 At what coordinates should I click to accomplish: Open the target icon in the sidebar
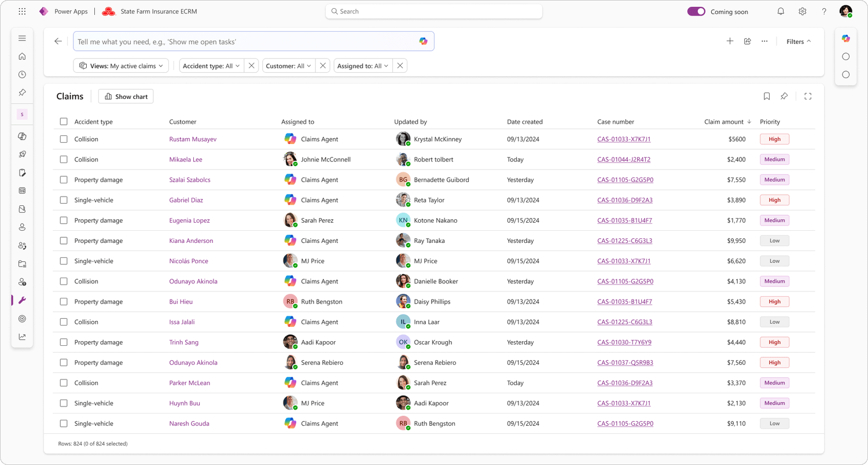22,319
